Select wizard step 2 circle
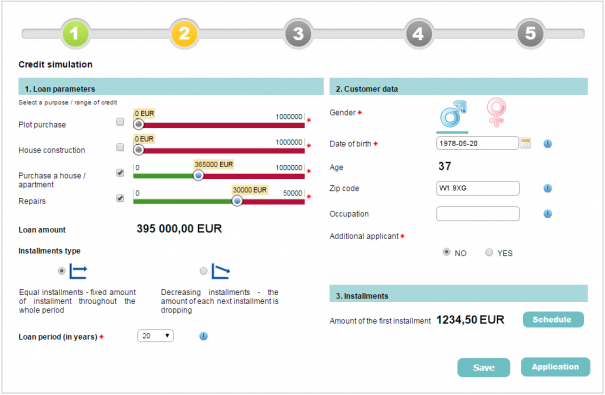 click(184, 34)
